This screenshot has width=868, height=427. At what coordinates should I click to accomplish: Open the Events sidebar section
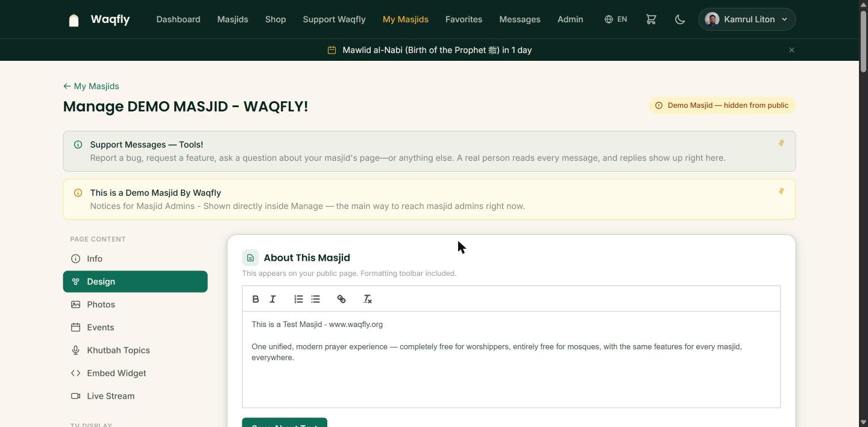coord(135,327)
